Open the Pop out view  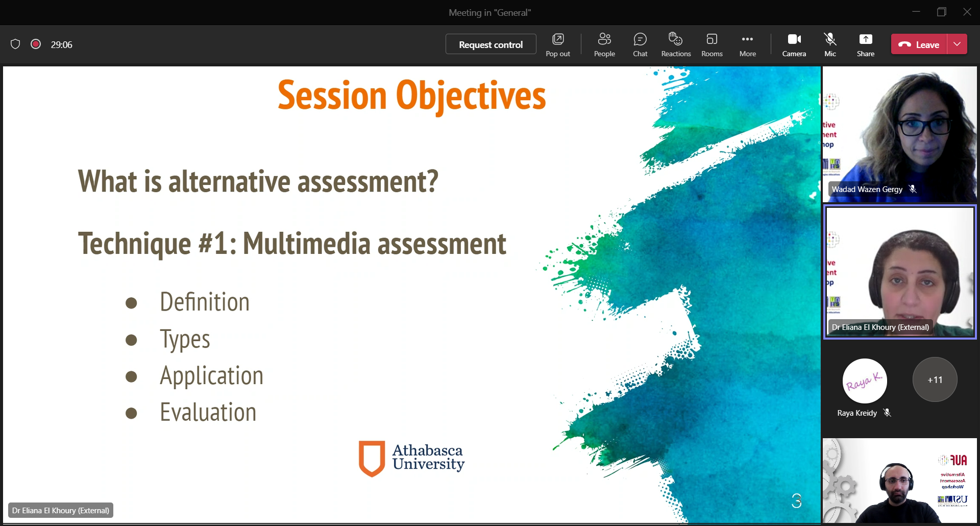point(558,44)
